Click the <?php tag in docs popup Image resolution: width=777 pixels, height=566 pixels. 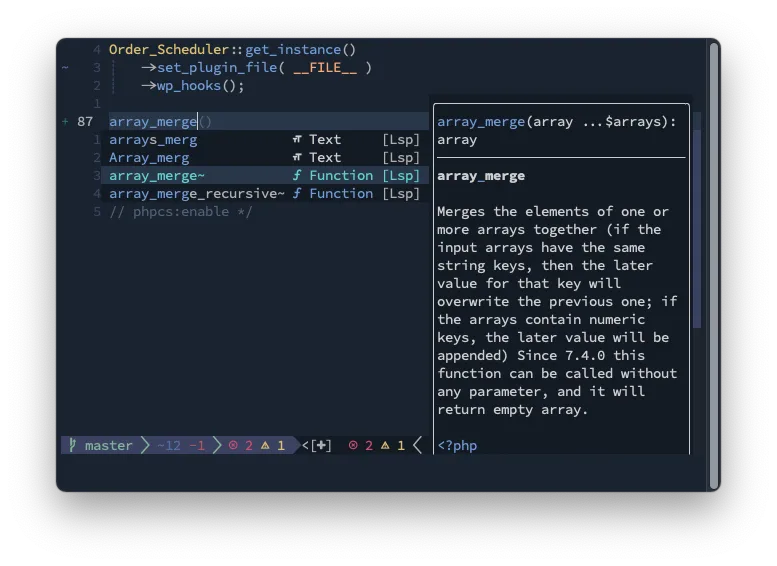[x=457, y=446]
